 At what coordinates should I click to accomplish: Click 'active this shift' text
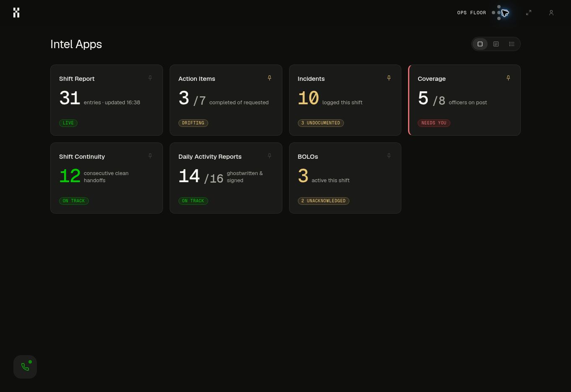pos(331,180)
